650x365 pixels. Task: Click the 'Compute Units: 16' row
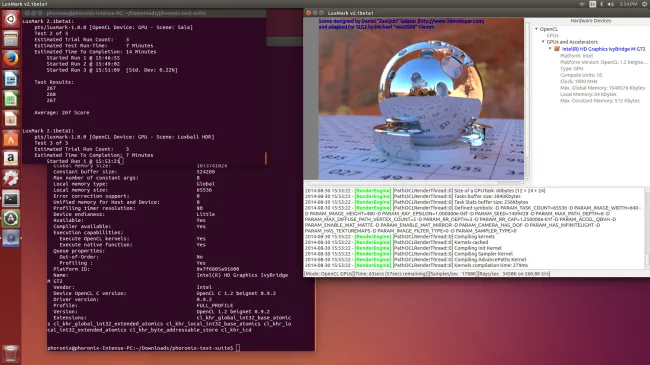tap(581, 75)
